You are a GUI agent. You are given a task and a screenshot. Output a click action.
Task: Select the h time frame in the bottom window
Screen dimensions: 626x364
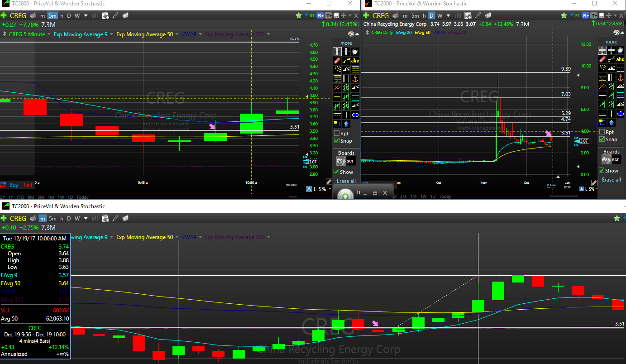coord(62,218)
